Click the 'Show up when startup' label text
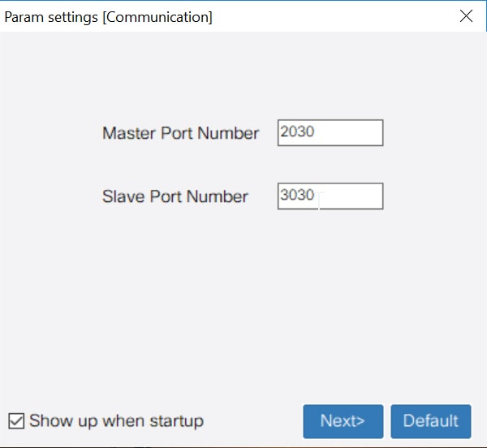Image resolution: width=487 pixels, height=448 pixels. 116,421
